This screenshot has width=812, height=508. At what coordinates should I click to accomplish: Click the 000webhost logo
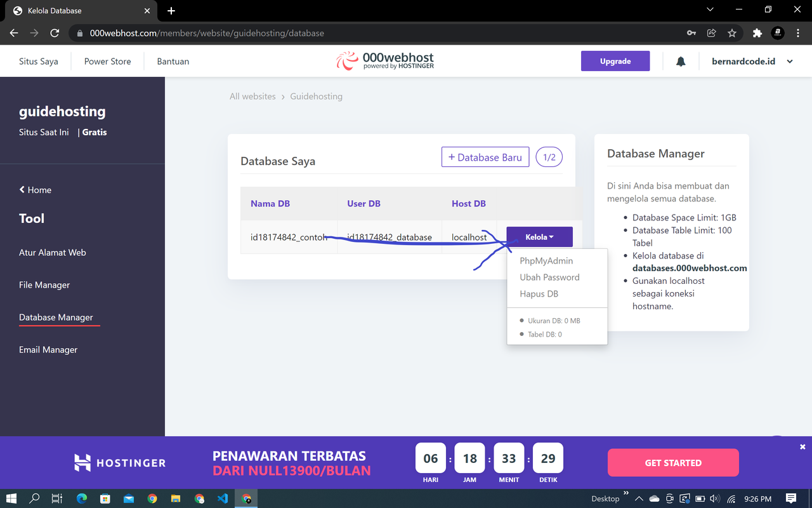[385, 61]
